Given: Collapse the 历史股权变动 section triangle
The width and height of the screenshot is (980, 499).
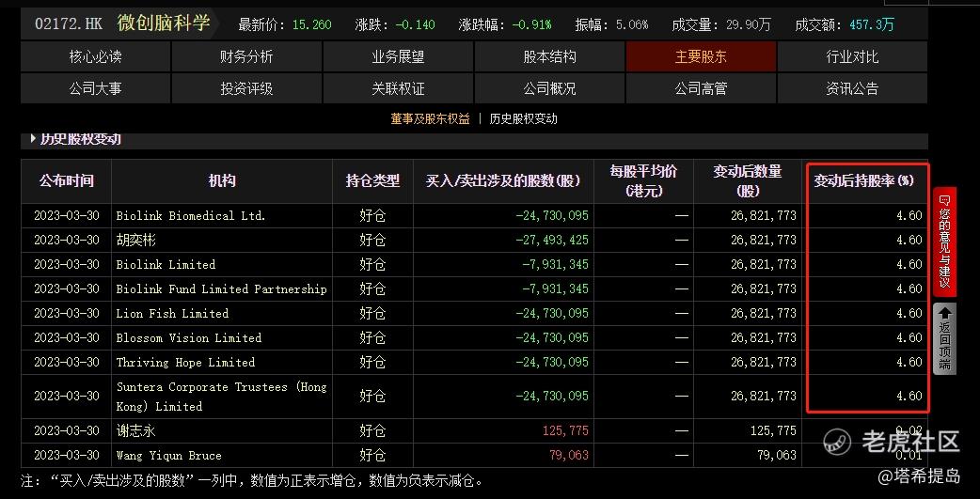Looking at the screenshot, I should pos(33,139).
